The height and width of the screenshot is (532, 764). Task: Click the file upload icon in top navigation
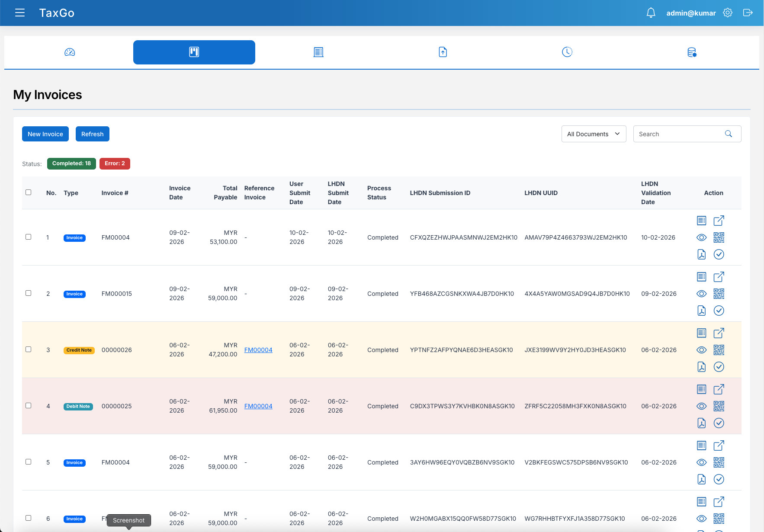pyautogui.click(x=443, y=52)
